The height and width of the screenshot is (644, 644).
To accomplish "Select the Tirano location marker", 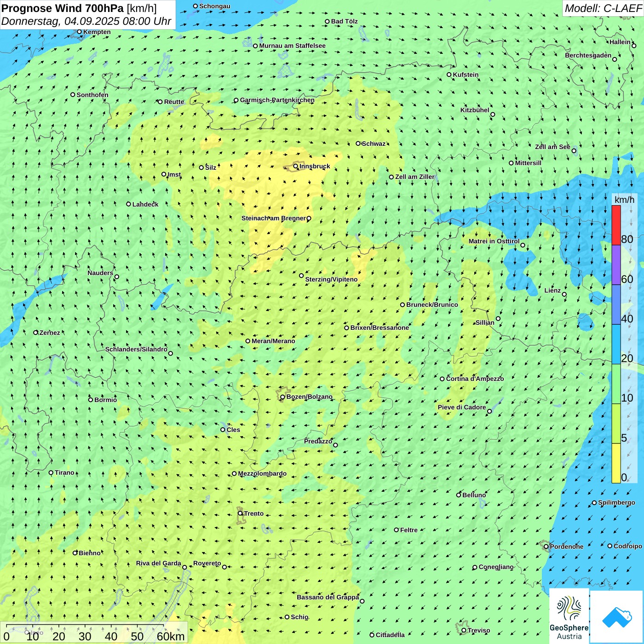I will 51,472.
